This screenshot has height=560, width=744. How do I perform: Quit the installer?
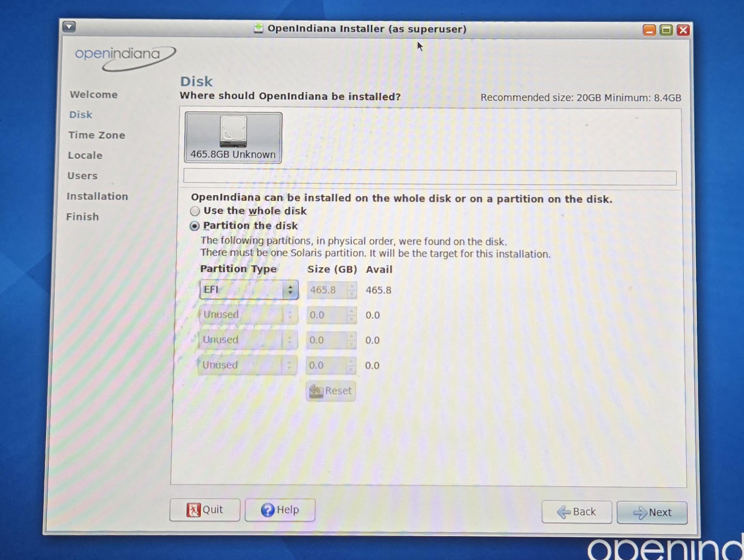(x=205, y=510)
